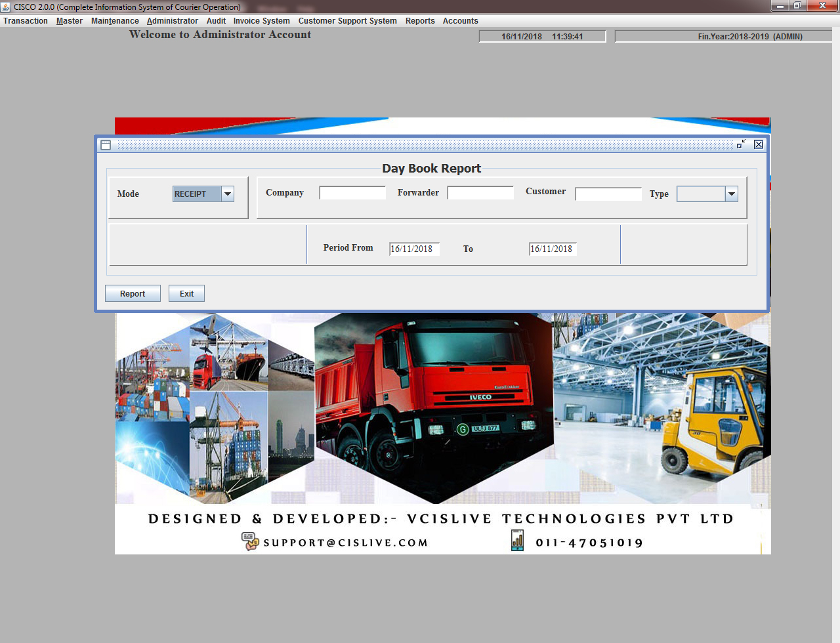Maximize the Day Book Report dialog
Image resolution: width=840 pixels, height=643 pixels.
point(741,144)
